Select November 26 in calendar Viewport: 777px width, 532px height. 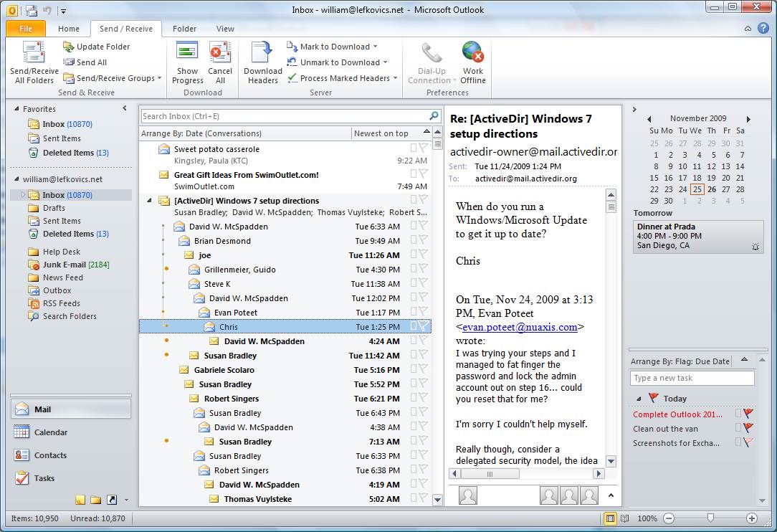pyautogui.click(x=712, y=189)
